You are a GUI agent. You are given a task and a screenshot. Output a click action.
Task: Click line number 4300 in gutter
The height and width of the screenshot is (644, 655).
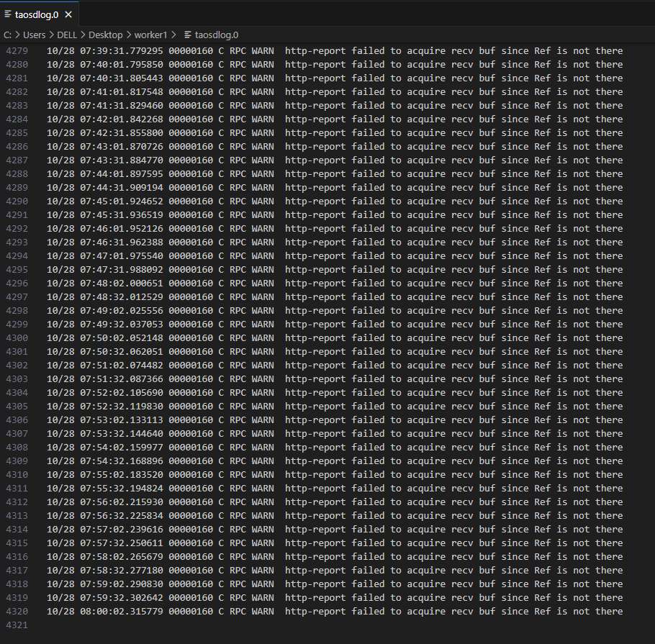17,338
